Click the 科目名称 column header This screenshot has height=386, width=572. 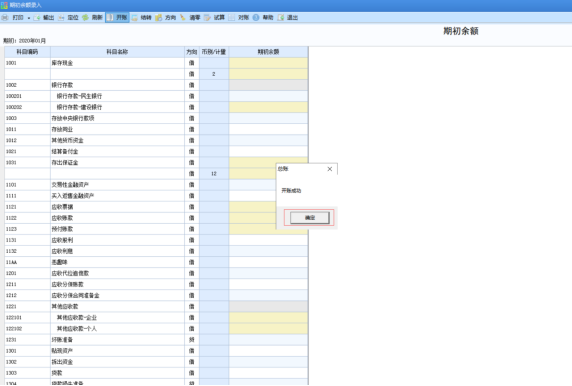(117, 52)
